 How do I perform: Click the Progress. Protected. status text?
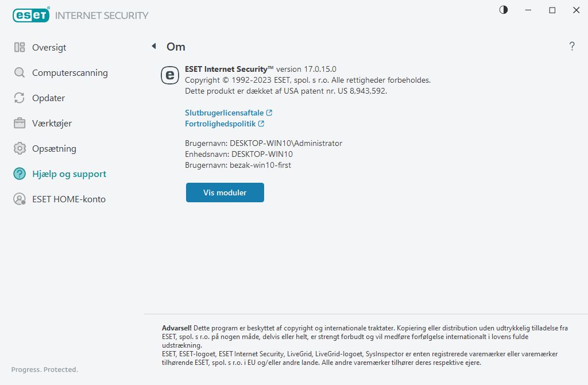[x=44, y=369]
